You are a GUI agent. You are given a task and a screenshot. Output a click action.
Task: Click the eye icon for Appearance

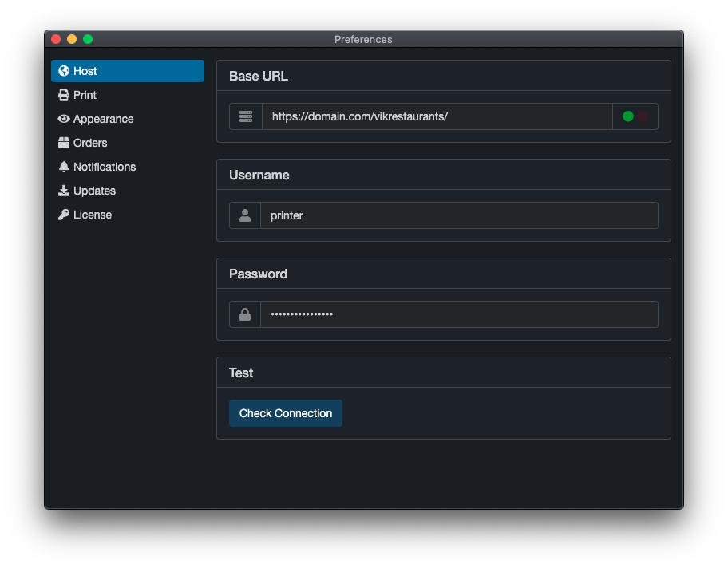pyautogui.click(x=64, y=119)
